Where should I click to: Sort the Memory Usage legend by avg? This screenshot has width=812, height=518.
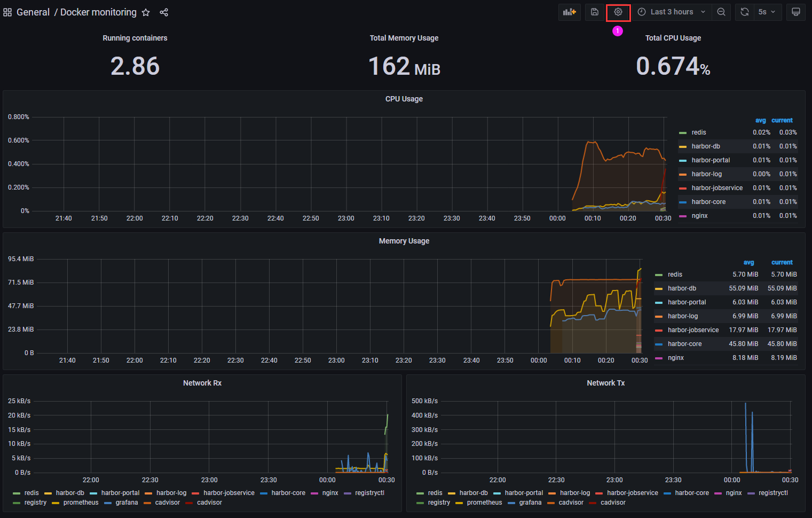tap(749, 263)
